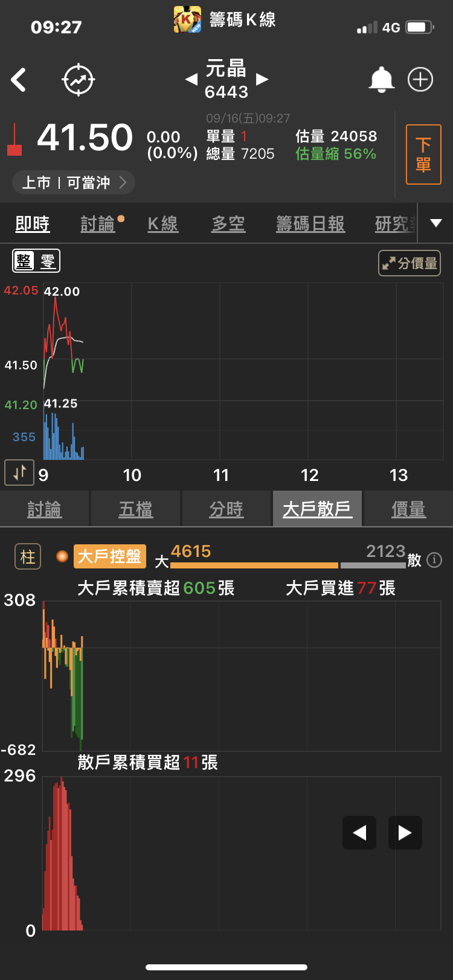
Task: Switch to the K線 tab
Action: pyautogui.click(x=163, y=224)
